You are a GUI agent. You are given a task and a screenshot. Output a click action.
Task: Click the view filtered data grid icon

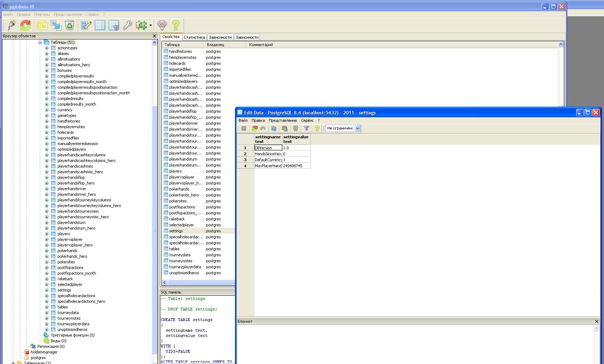click(x=114, y=25)
